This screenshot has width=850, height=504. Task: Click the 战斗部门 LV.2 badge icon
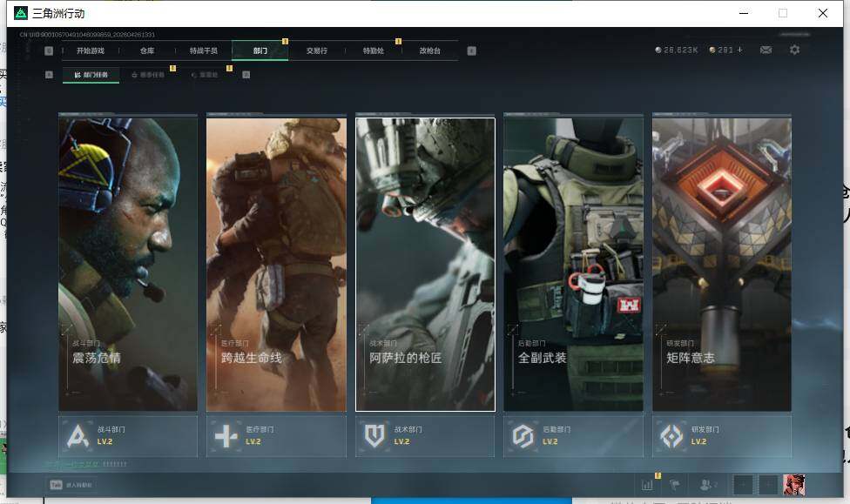click(78, 436)
